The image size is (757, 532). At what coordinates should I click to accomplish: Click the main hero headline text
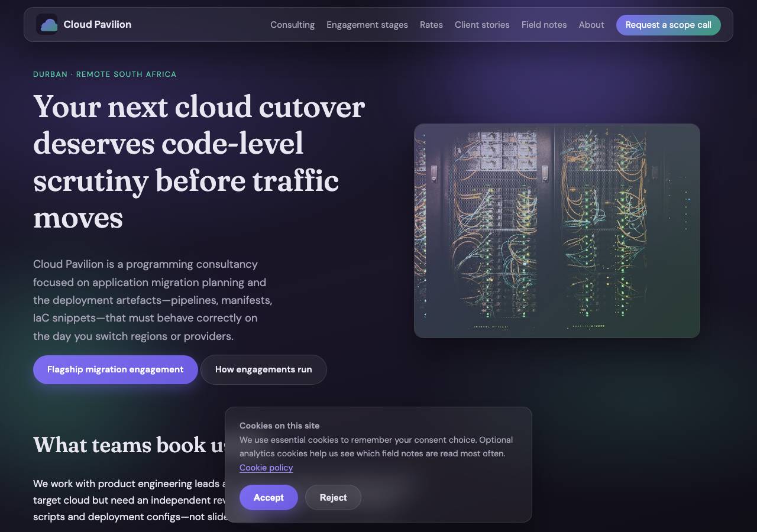click(199, 162)
